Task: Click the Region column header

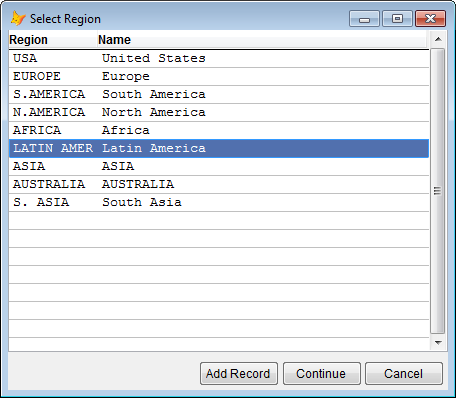Action: tap(53, 40)
